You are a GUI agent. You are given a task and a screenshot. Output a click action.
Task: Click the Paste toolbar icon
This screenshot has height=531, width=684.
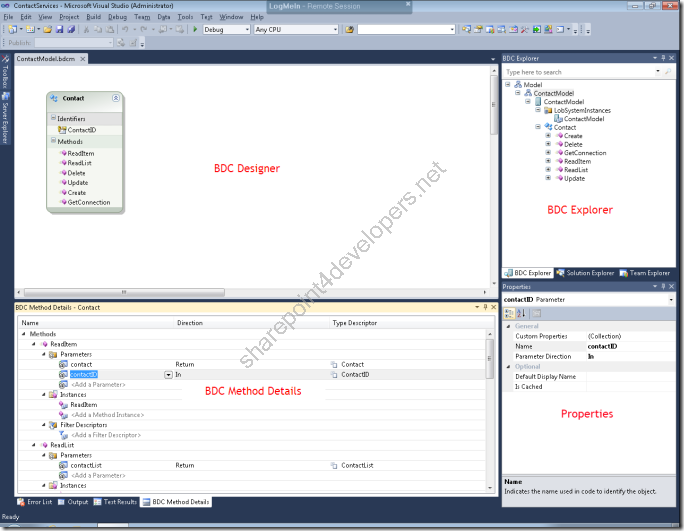click(x=110, y=29)
